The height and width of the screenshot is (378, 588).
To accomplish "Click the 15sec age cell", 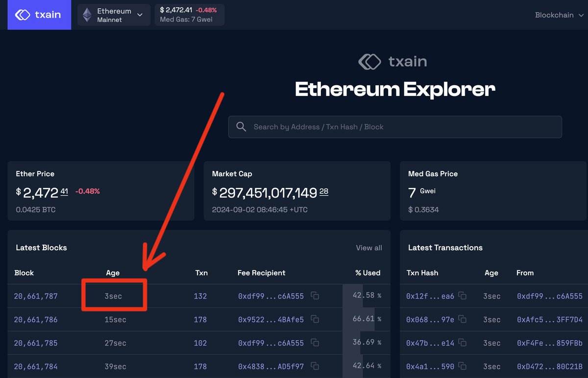I will (116, 320).
